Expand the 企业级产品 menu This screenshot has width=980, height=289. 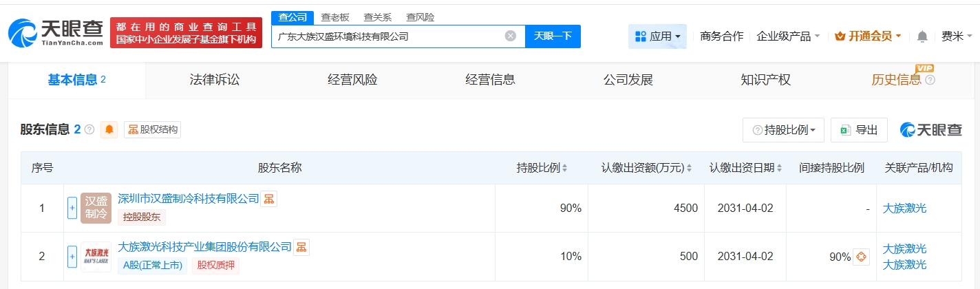787,36
